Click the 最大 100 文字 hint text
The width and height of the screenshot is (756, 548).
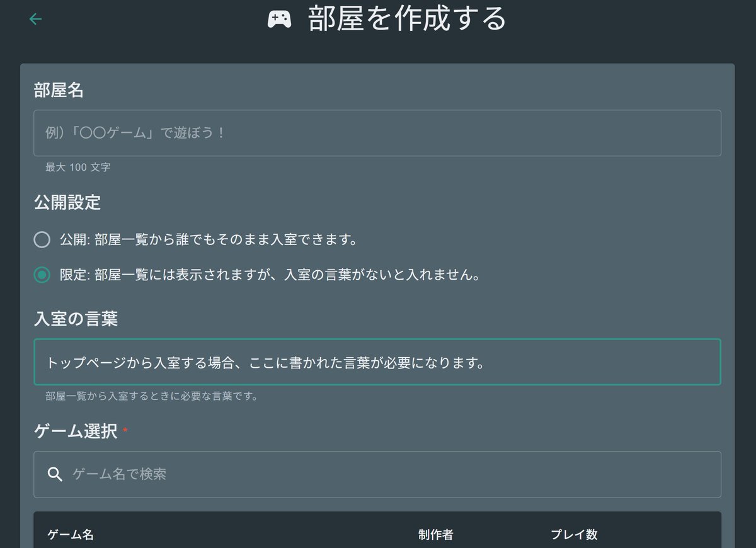[77, 168]
